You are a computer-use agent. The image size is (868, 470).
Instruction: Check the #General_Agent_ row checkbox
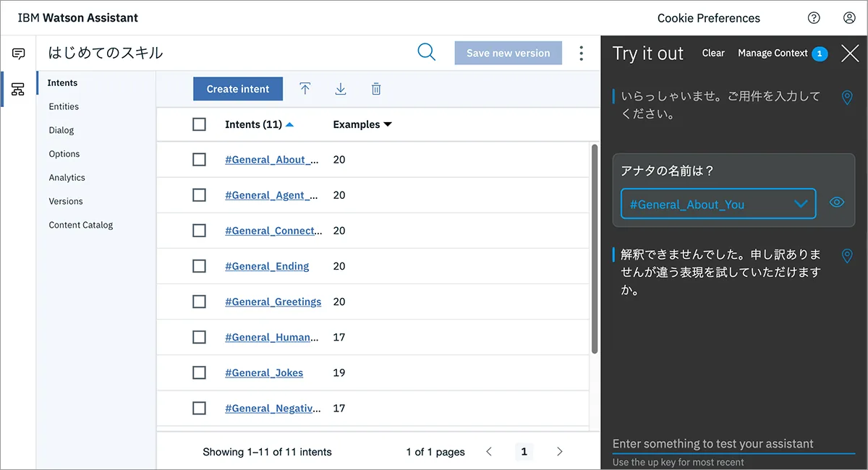(x=200, y=195)
